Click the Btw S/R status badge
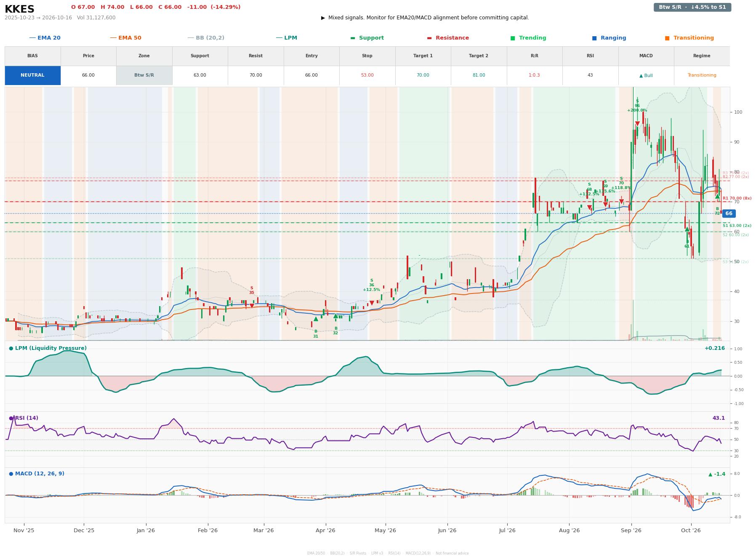Viewport: 756px width, 560px height. [x=692, y=7]
